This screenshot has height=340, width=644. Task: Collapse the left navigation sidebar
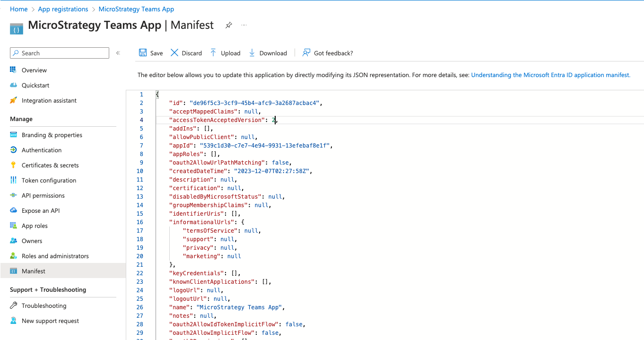[118, 53]
